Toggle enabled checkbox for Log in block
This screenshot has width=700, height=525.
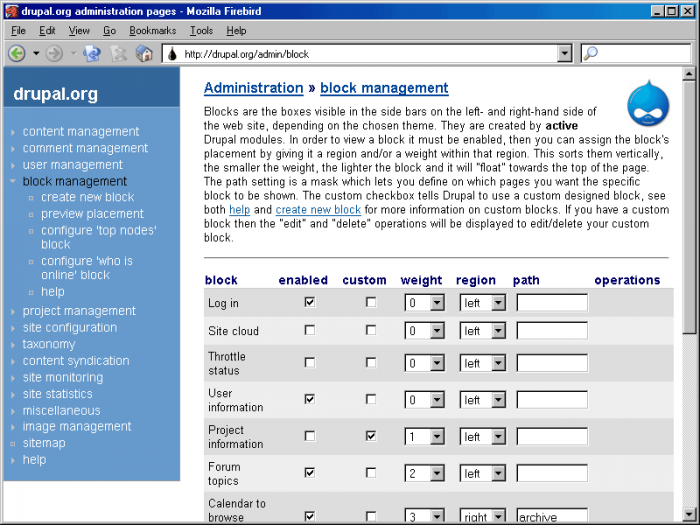click(x=309, y=302)
